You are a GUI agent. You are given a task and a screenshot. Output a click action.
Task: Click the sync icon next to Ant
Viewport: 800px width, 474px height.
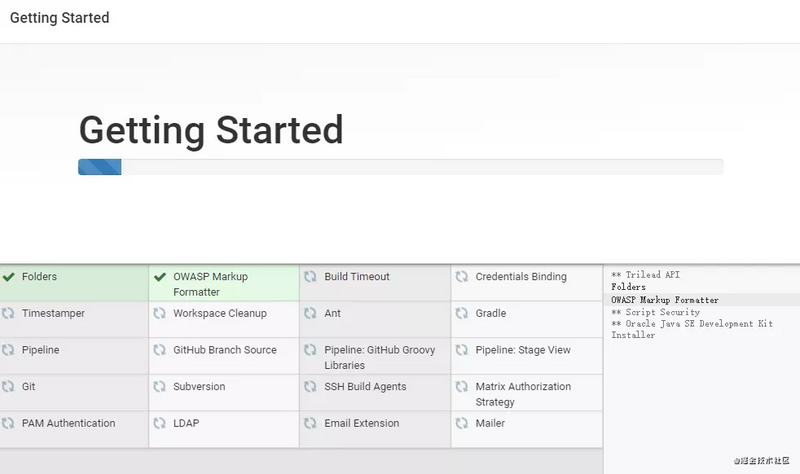(311, 314)
